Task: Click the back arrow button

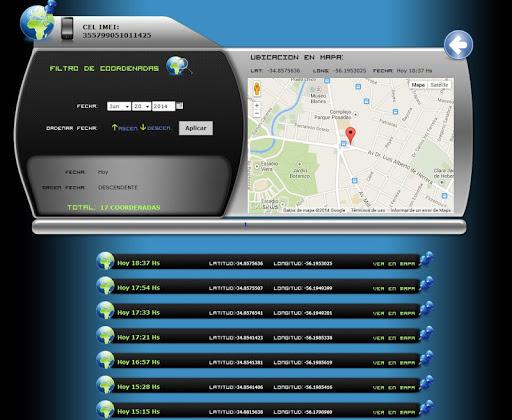Action: (458, 45)
